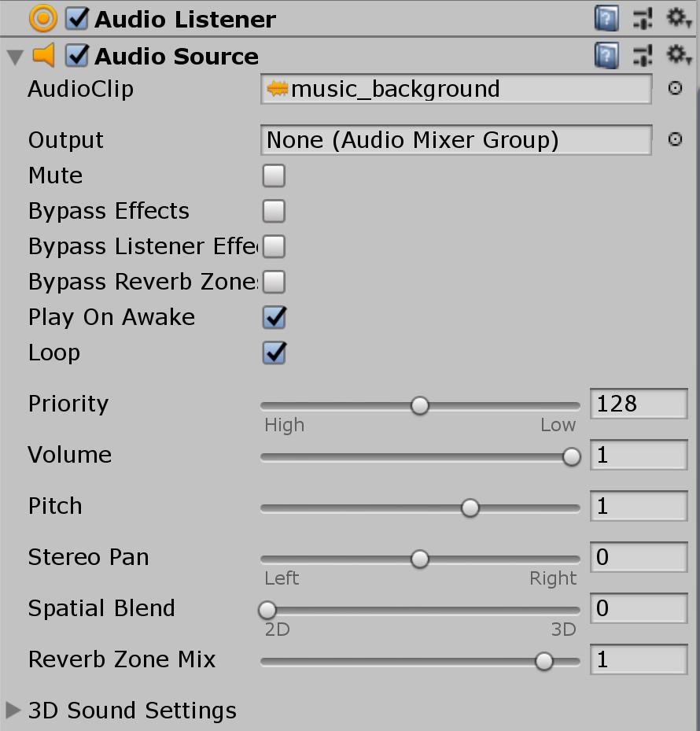The image size is (700, 731).
Task: Click the Output None (Audio Mixer Group) field
Action: (x=456, y=140)
